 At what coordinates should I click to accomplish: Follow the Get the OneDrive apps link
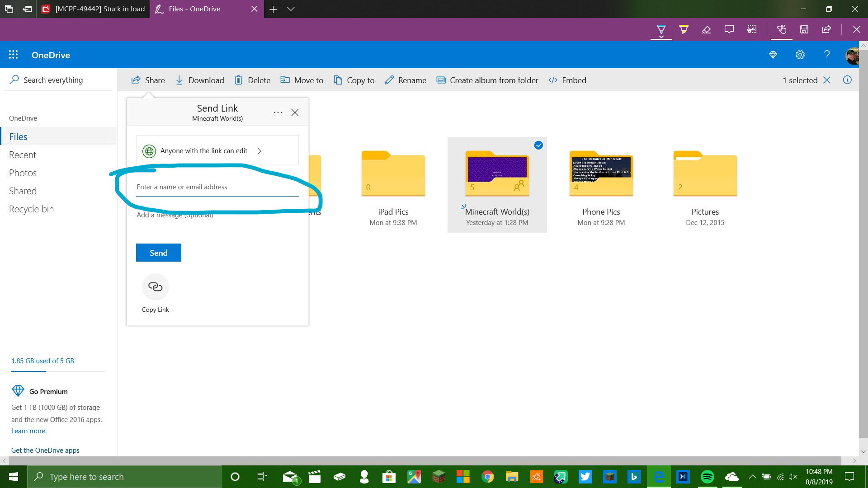45,450
